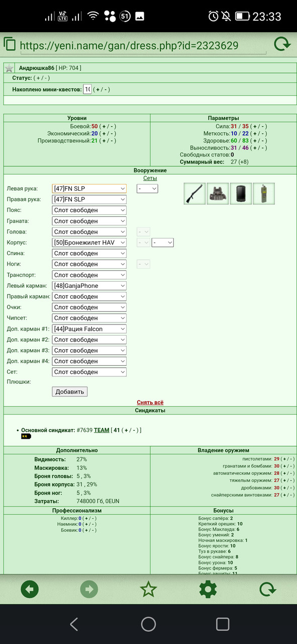
Task: Tap the Android recent apps square button
Action: tap(223, 624)
